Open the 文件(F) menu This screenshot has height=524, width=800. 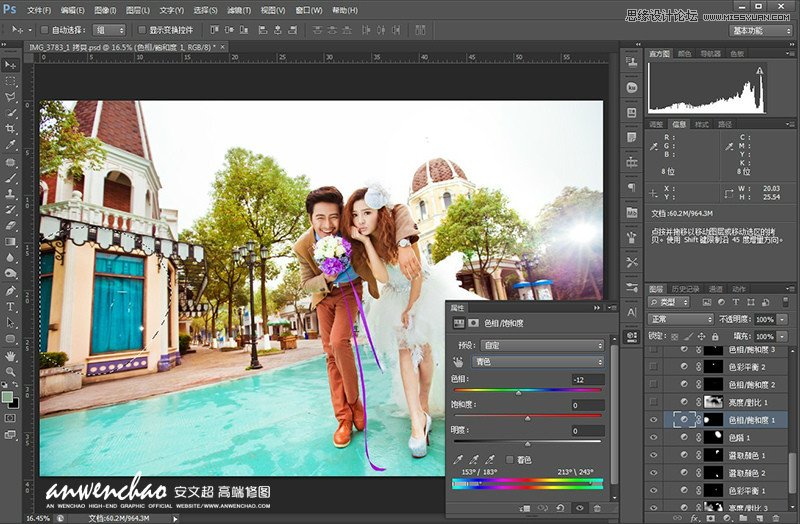point(39,10)
